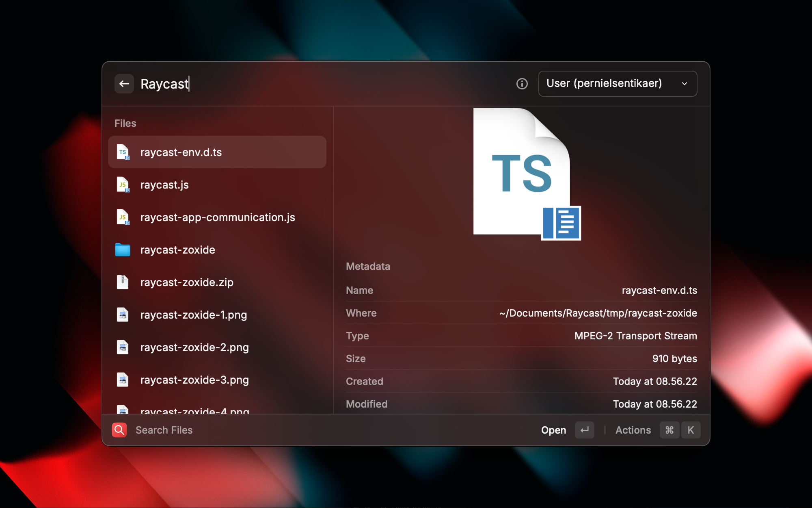812x508 pixels.
Task: Click the Open action button
Action: [x=553, y=430]
